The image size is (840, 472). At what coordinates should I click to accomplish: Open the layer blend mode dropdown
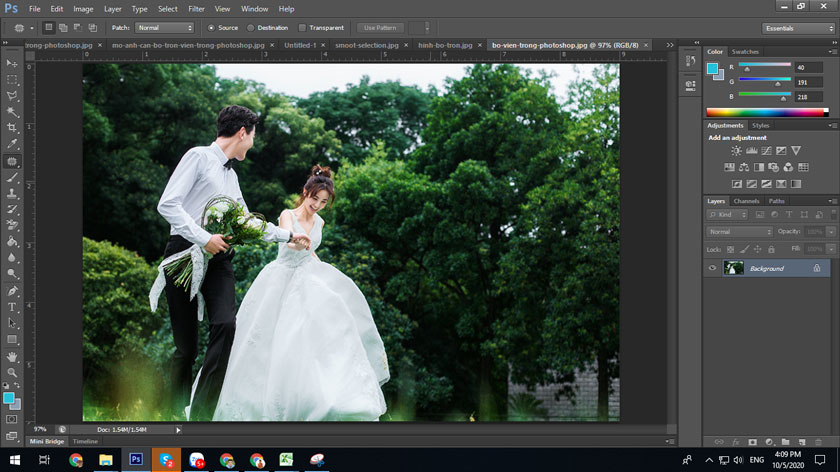click(739, 232)
